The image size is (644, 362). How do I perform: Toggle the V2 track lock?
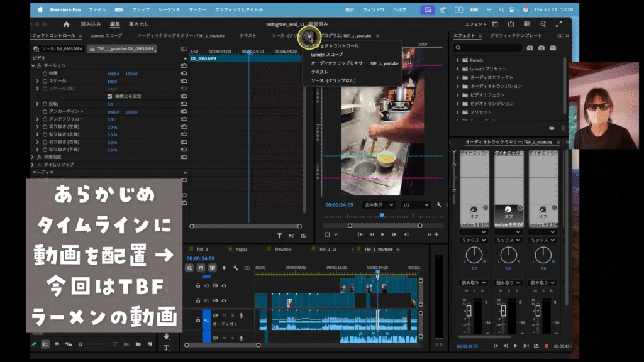[x=198, y=286]
